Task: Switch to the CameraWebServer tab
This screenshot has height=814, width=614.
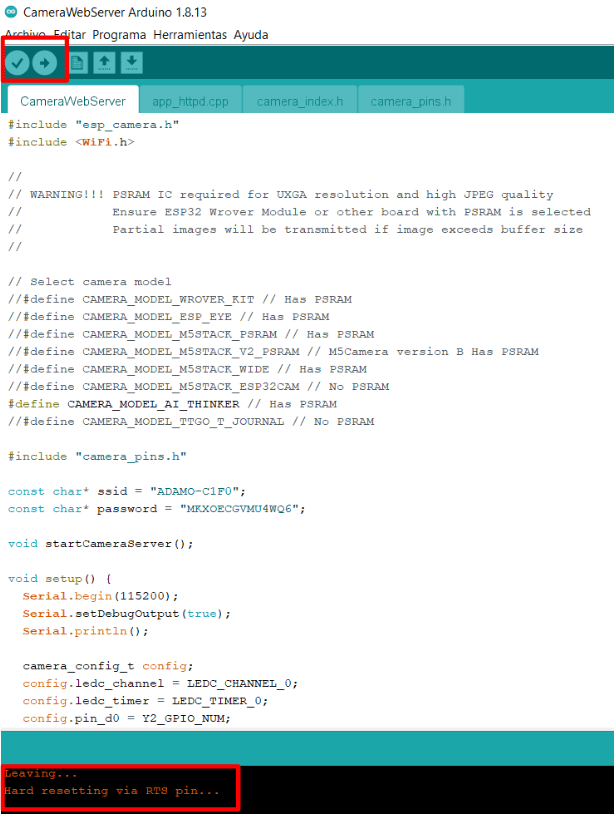Action: (x=73, y=101)
